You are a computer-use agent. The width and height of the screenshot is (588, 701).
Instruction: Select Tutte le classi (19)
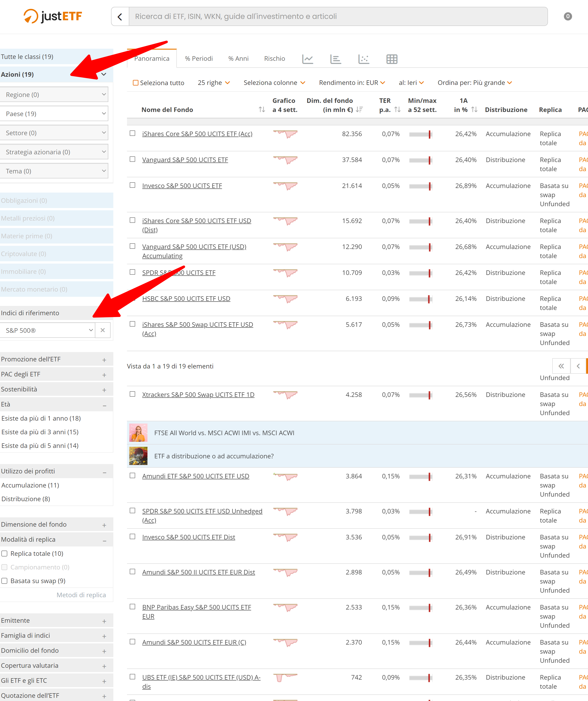point(56,56)
